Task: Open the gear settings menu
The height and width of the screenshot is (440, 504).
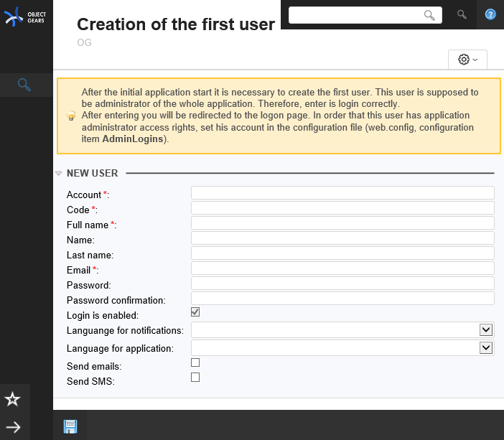Action: 467,60
